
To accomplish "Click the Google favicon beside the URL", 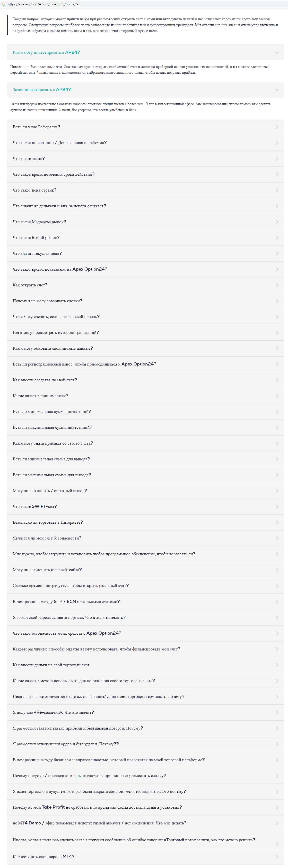I will click(x=4, y=4).
